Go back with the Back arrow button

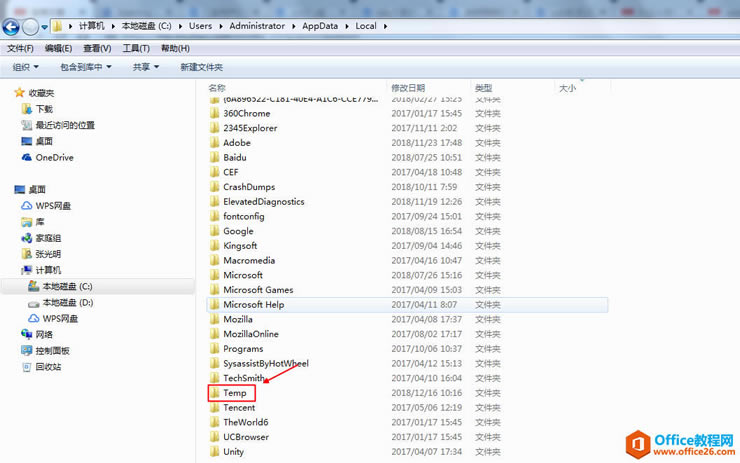(10, 27)
